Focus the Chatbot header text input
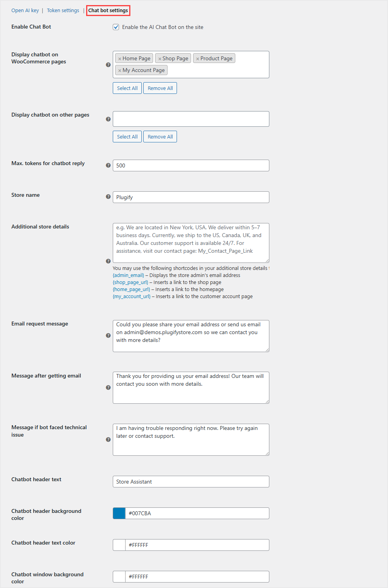Viewport: 388px width, 588px height. click(x=191, y=482)
